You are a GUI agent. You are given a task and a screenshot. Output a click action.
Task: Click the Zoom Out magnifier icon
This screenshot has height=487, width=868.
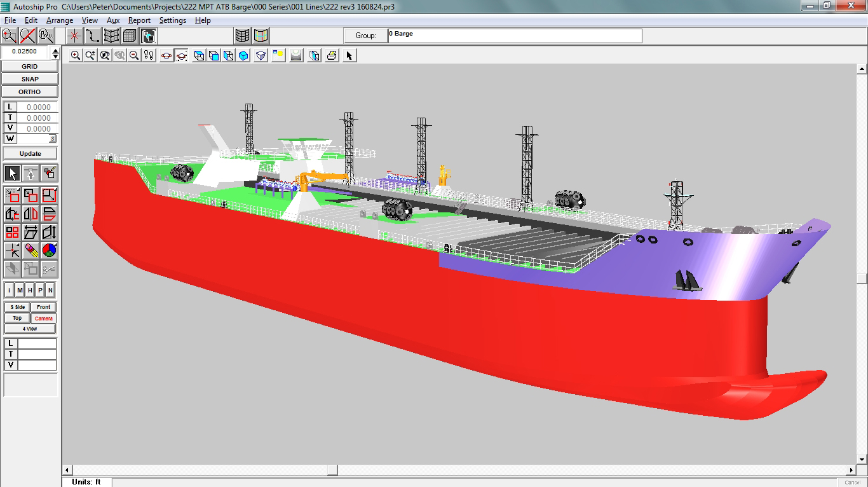click(x=134, y=56)
